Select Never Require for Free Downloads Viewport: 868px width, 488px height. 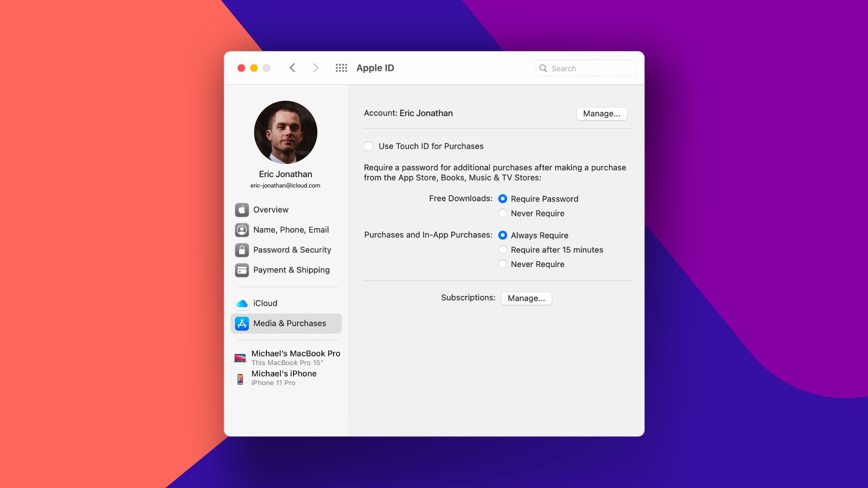pos(503,213)
